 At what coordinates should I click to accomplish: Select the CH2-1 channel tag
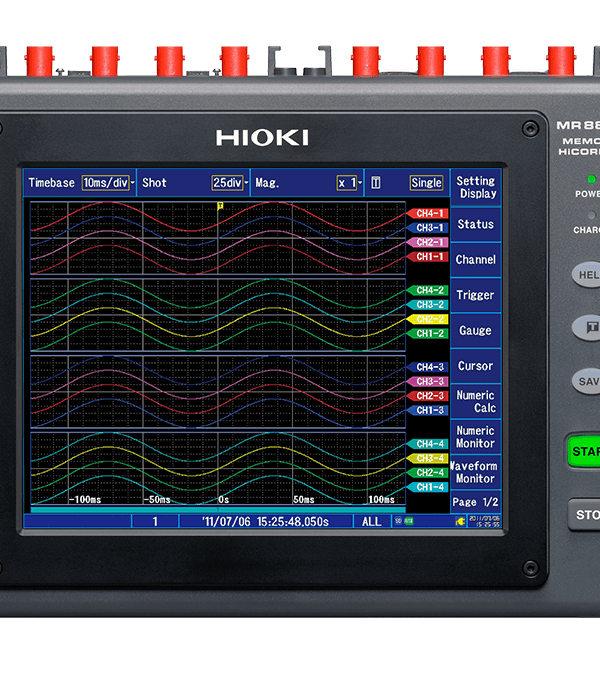click(428, 242)
